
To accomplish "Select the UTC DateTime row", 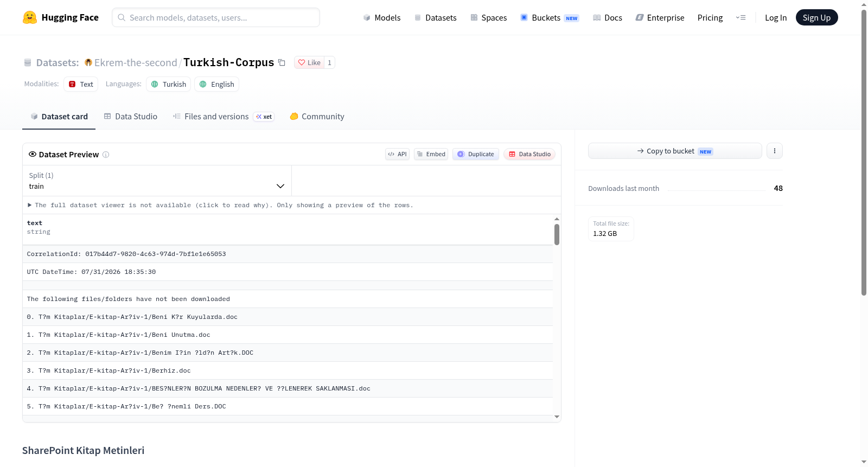I will 288,272.
